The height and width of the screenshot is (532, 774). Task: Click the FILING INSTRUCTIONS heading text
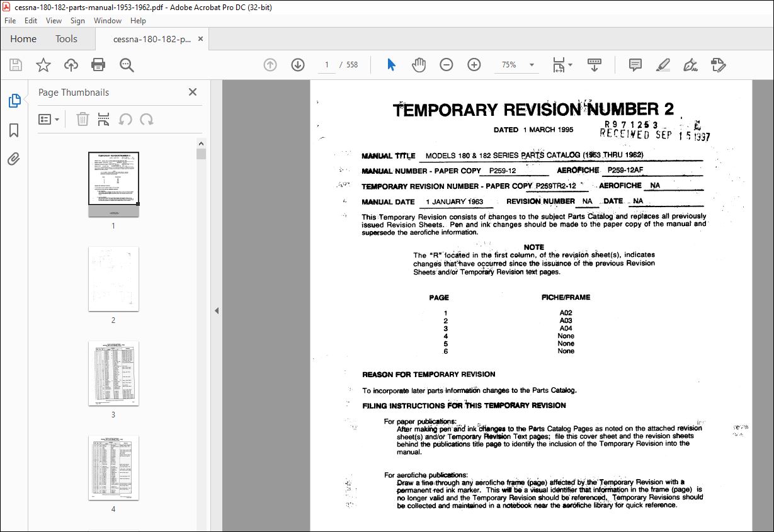464,405
